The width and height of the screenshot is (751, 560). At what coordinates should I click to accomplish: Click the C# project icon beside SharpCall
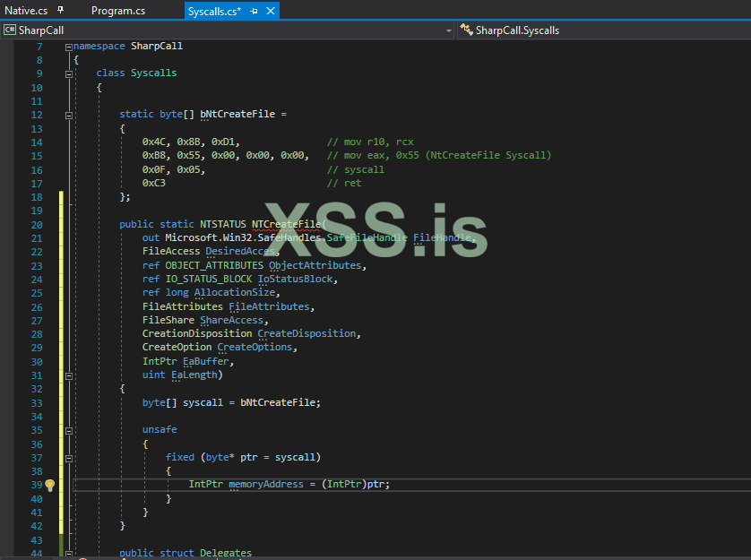pos(10,30)
